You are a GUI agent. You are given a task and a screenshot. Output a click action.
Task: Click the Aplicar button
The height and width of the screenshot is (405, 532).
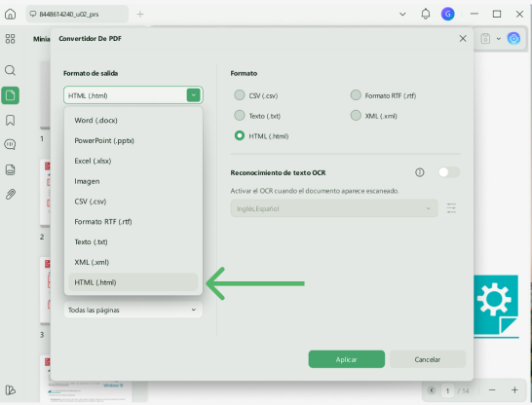click(x=347, y=359)
